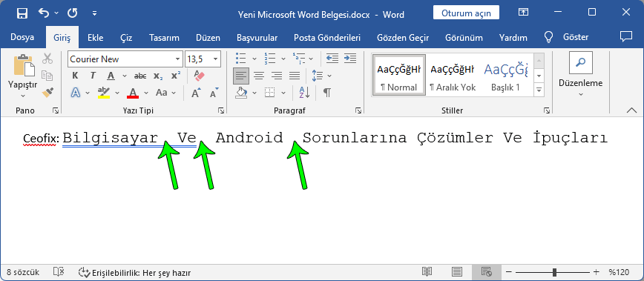Open the comments speech bubble icon
The image size is (644, 281).
point(625,37)
